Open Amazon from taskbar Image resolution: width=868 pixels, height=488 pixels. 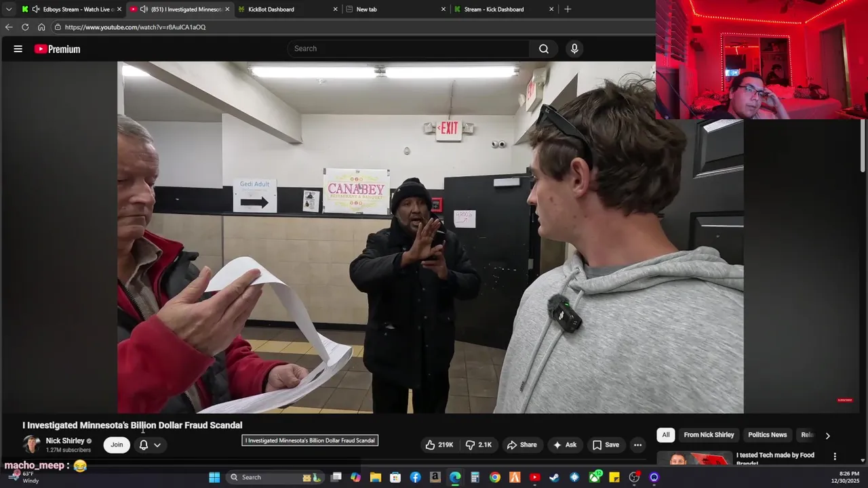[435, 477]
